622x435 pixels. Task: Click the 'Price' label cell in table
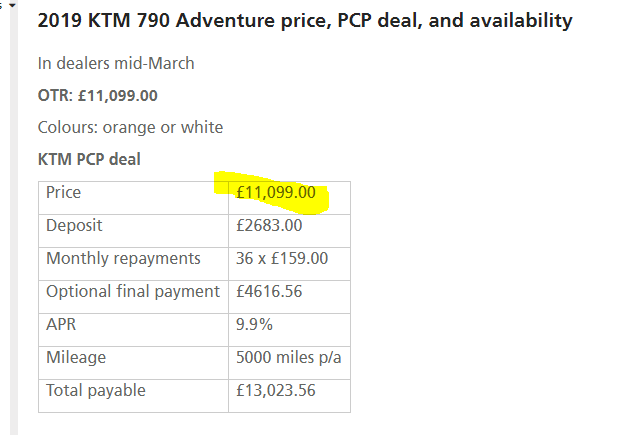tap(133, 198)
